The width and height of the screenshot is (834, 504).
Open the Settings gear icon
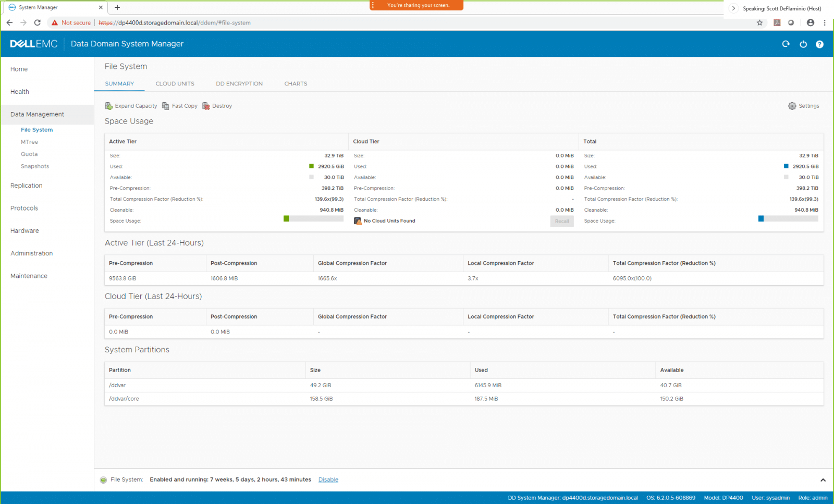pyautogui.click(x=792, y=106)
